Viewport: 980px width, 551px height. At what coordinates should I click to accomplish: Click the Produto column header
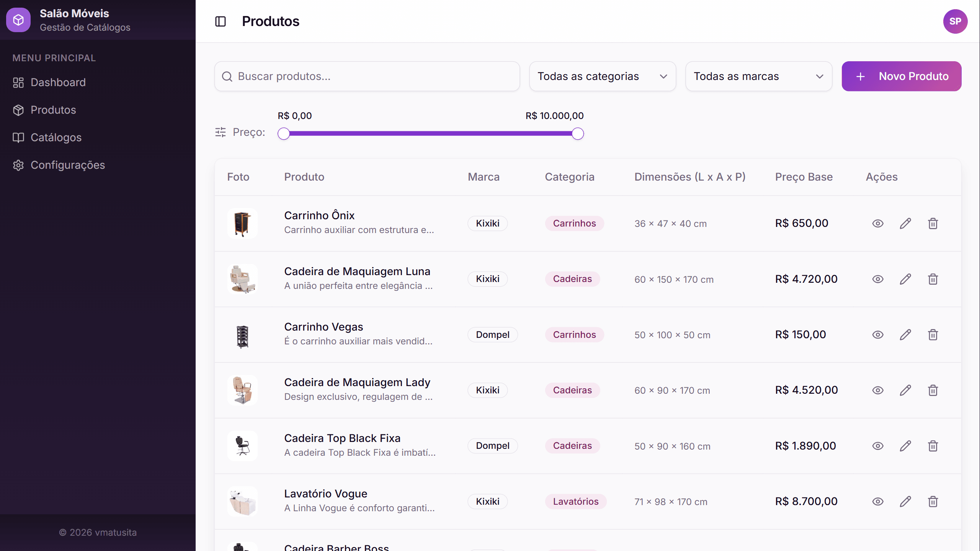click(304, 177)
